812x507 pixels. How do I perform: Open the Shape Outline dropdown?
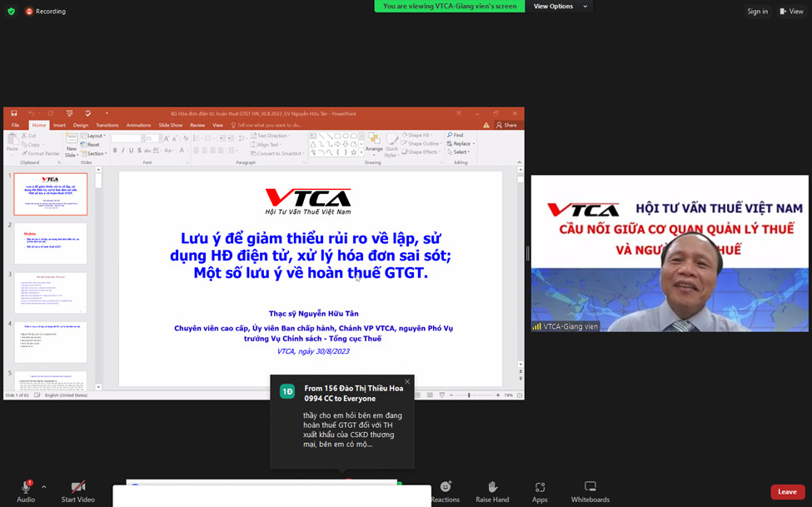(422, 143)
